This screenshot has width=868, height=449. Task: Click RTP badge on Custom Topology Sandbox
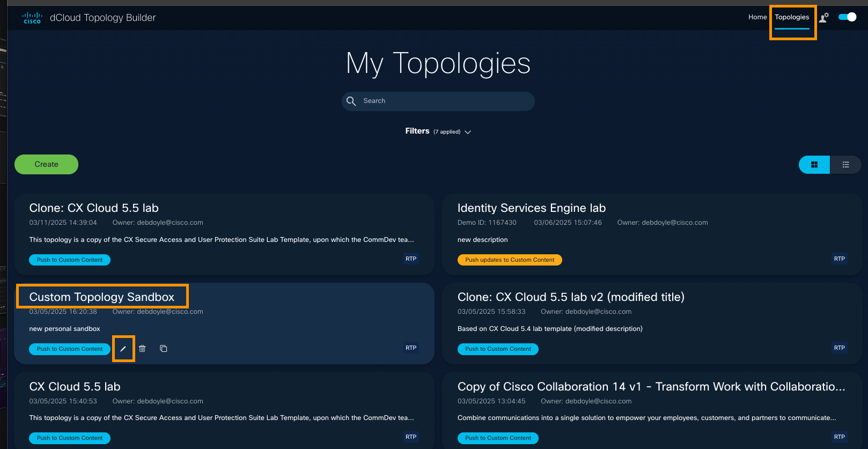411,348
